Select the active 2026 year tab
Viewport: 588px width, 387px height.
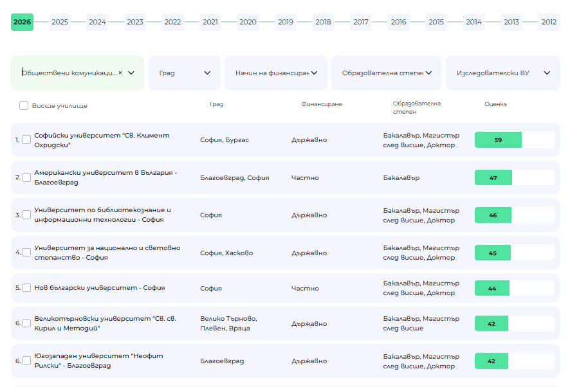coord(22,22)
